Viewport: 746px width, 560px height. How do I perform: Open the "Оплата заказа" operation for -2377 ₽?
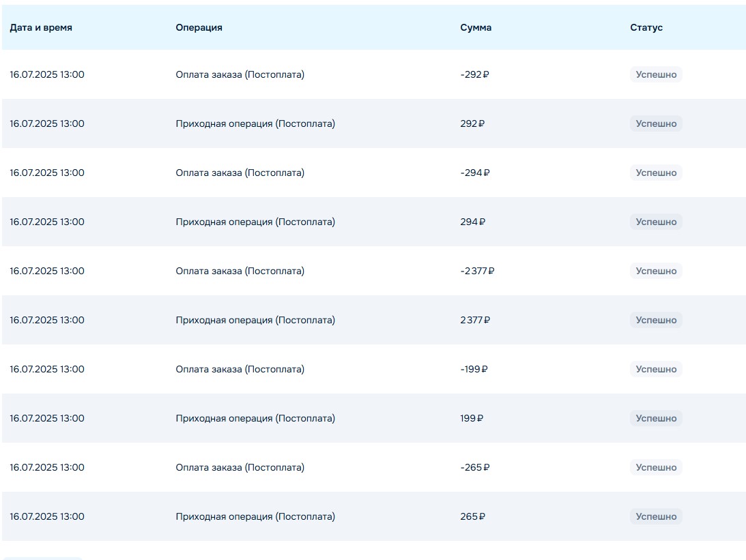tap(240, 271)
